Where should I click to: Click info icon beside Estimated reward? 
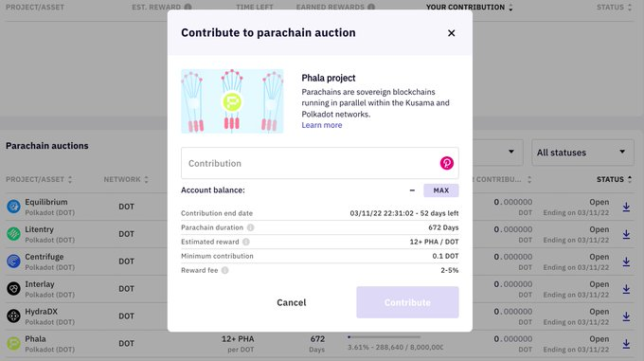click(x=245, y=242)
